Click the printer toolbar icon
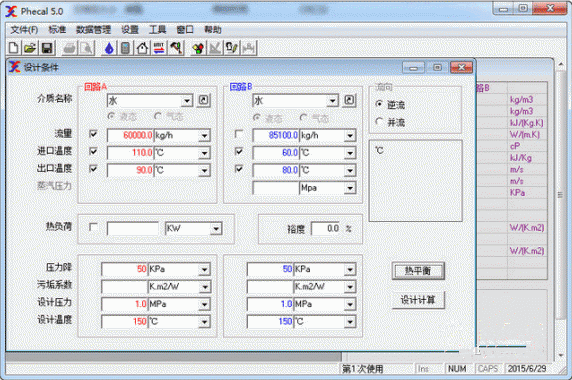This screenshot has height=380, width=572. click(x=70, y=48)
